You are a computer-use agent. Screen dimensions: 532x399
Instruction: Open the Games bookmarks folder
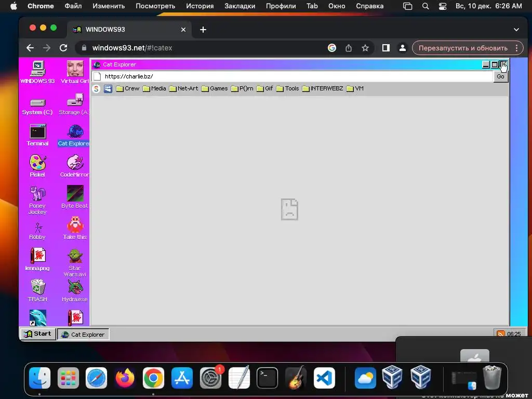(x=215, y=88)
